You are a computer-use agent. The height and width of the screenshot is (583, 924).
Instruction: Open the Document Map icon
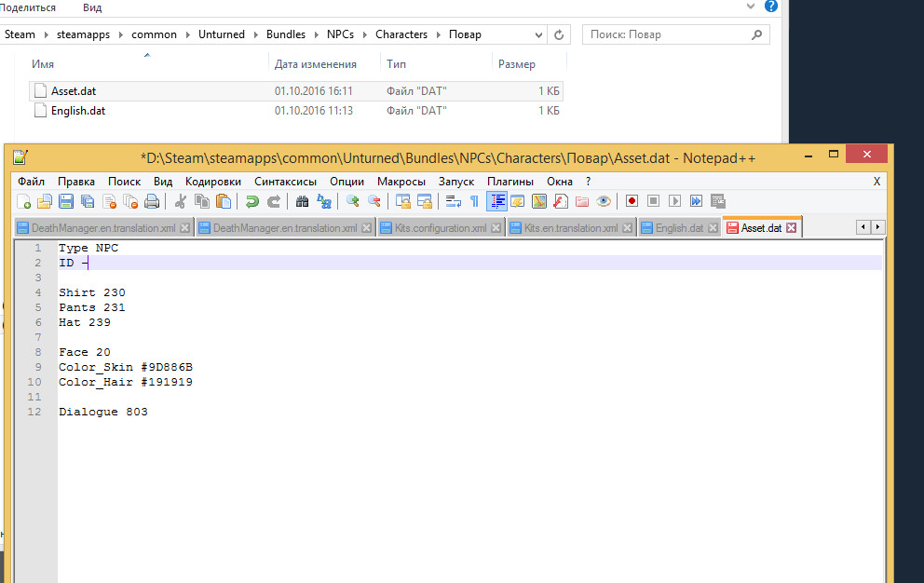click(539, 201)
